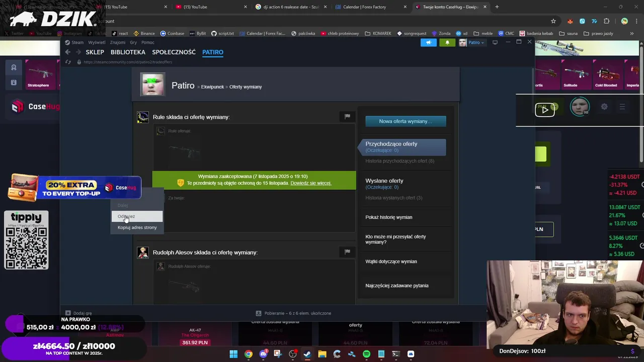The height and width of the screenshot is (362, 644).
Task: Open the Wyświetl menu
Action: click(x=97, y=42)
